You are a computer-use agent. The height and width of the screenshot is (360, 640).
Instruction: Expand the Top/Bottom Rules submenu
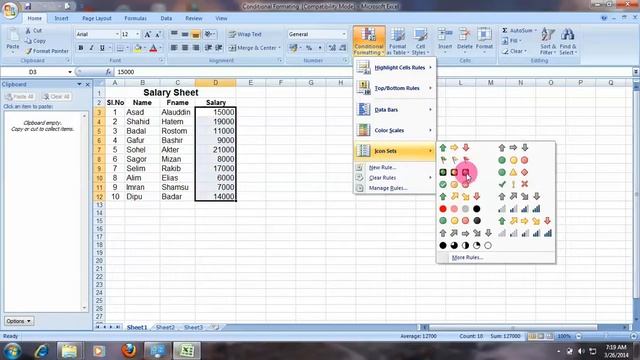point(394,88)
